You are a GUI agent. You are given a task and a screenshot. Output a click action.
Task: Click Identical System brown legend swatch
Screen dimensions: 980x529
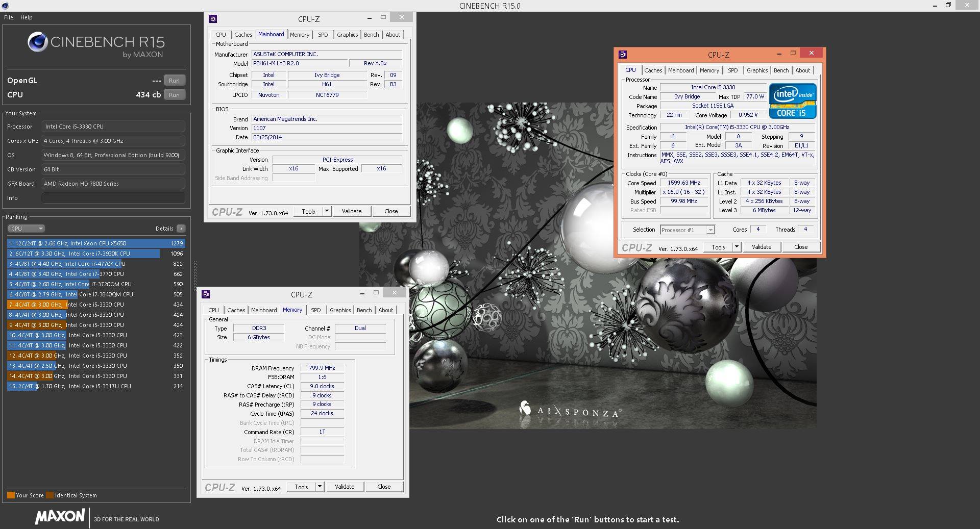pos(50,495)
